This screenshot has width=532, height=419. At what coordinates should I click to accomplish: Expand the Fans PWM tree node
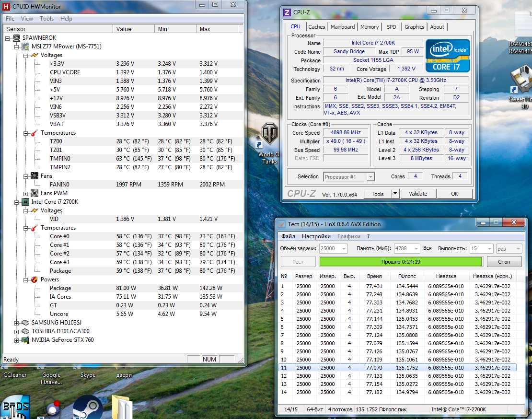click(26, 193)
